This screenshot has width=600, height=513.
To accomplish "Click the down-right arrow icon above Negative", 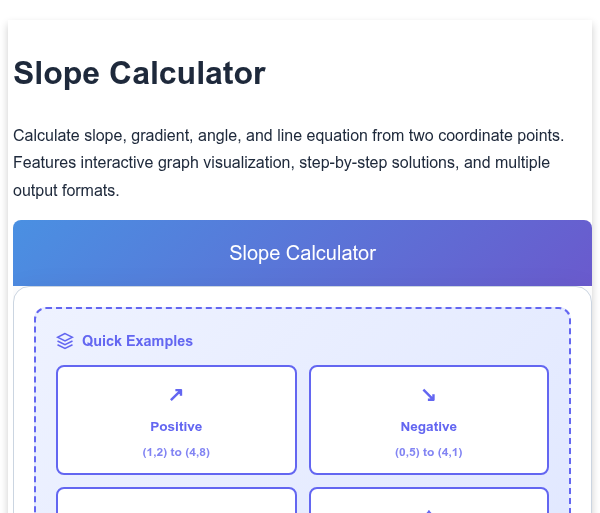I will (429, 395).
